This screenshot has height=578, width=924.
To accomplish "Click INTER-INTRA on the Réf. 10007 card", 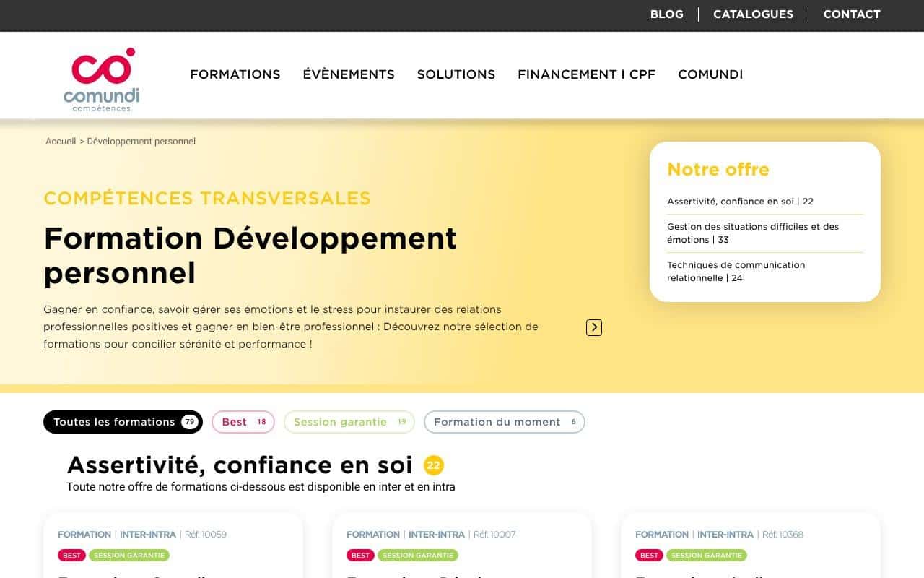I will pyautogui.click(x=437, y=535).
